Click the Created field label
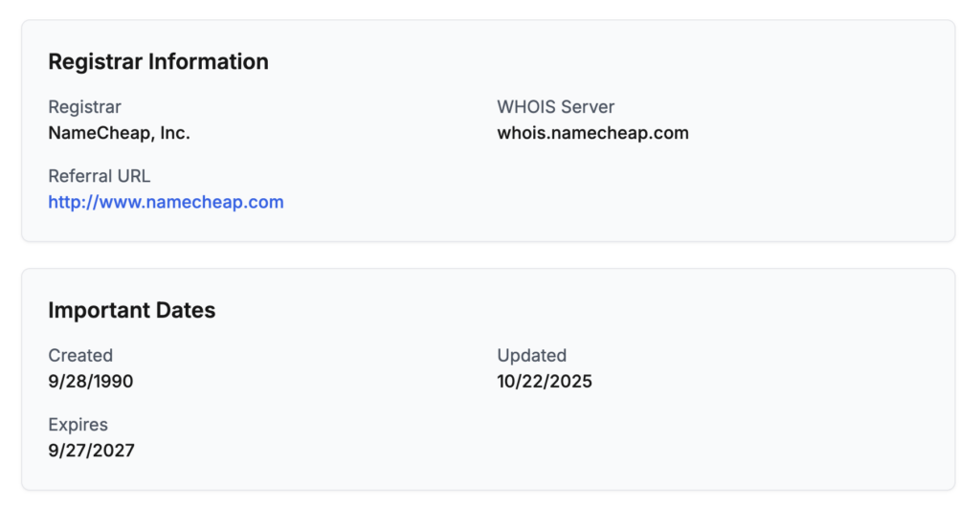This screenshot has width=980, height=509. point(80,356)
